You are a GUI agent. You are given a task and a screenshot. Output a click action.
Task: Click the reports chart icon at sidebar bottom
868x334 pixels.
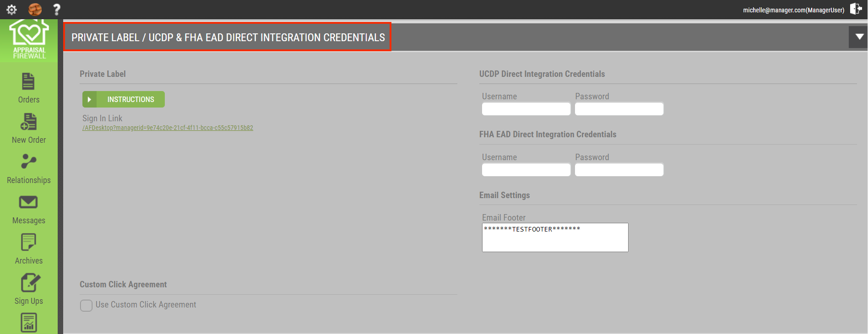tap(29, 323)
